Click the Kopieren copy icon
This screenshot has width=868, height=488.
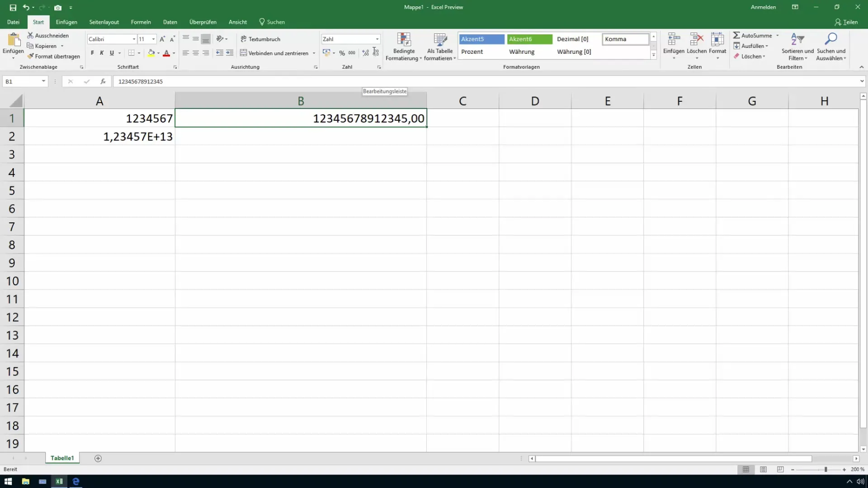click(x=30, y=46)
